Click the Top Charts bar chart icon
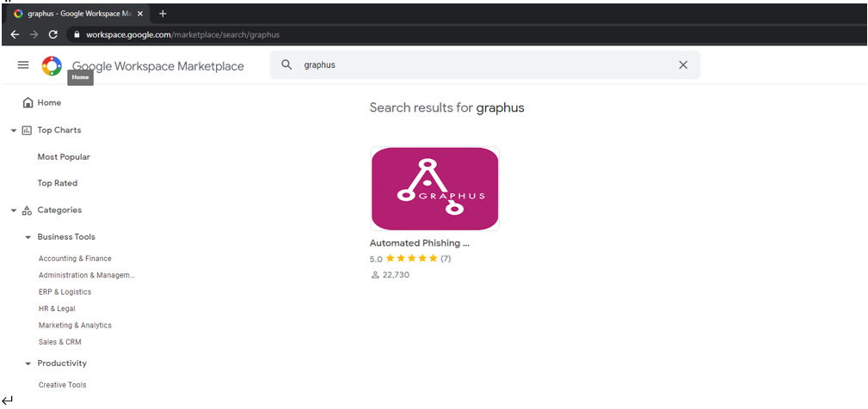 (x=27, y=131)
